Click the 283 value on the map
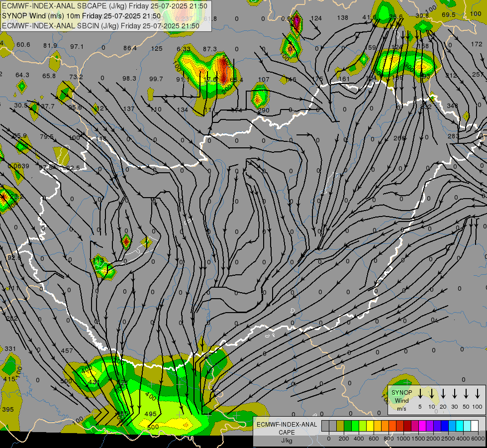 pos(454,136)
